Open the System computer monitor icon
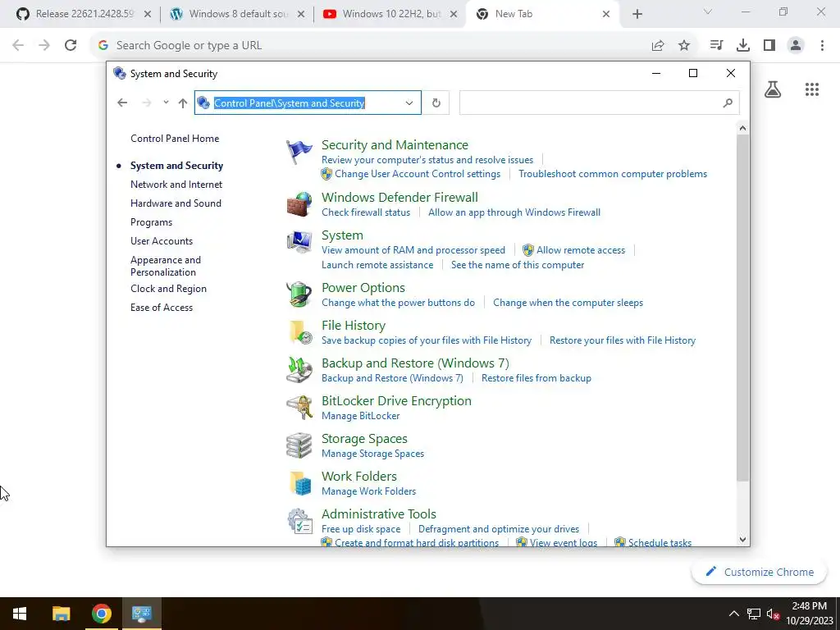 (299, 242)
